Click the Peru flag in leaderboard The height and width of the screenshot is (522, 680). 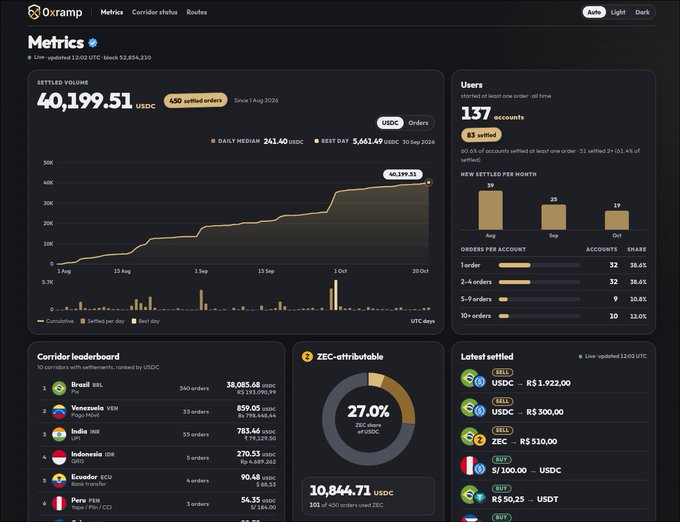point(59,504)
